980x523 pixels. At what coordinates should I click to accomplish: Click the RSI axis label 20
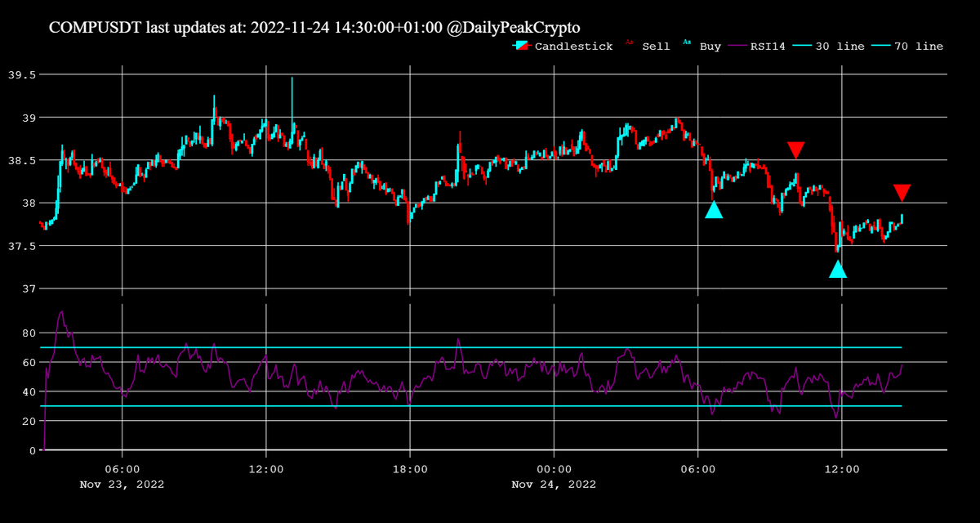29,421
